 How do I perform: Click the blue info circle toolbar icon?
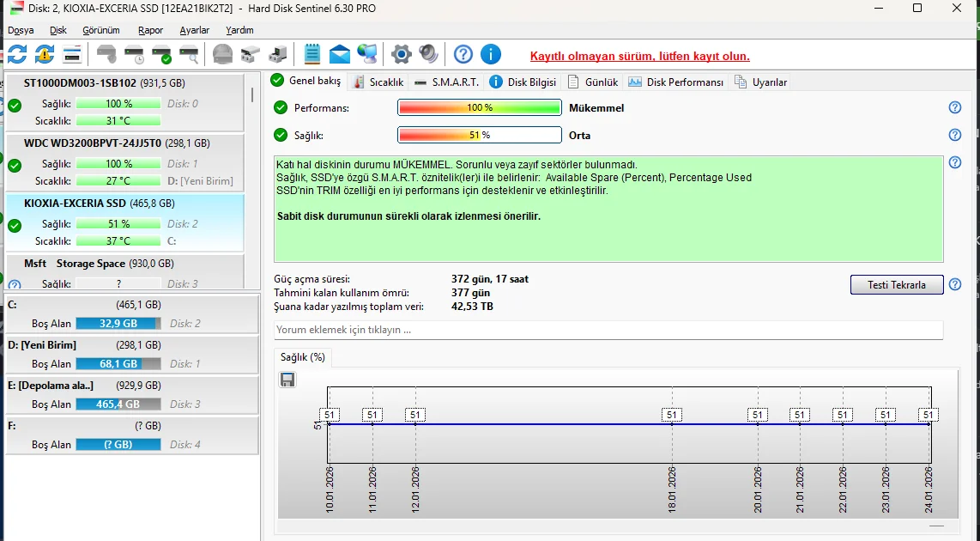[490, 55]
